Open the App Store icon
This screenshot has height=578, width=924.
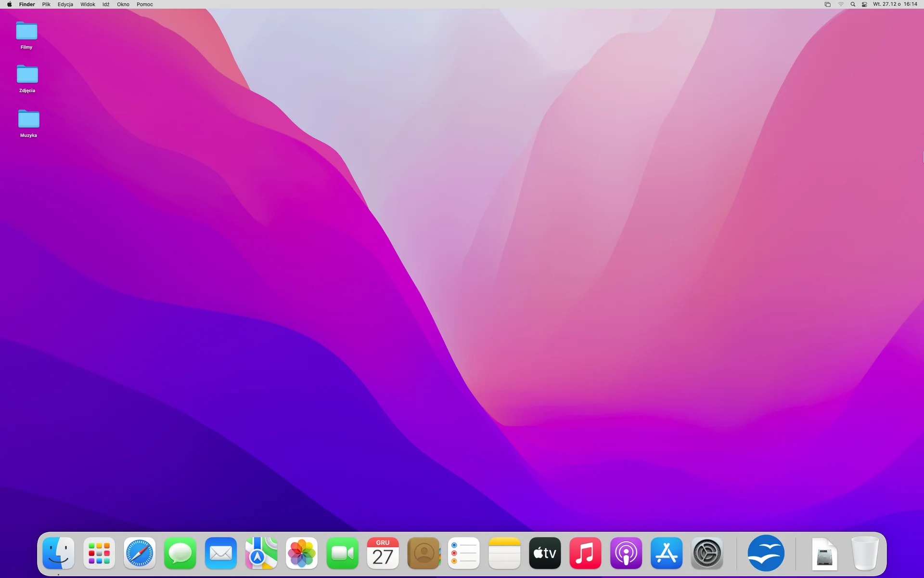[x=667, y=553]
